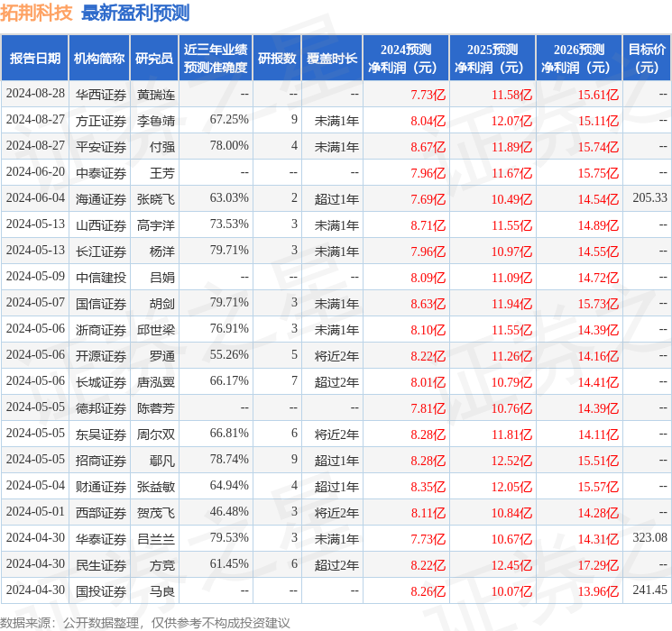672x631 pixels.
Task: Click 德邦证券 institution cell
Action: [x=101, y=408]
